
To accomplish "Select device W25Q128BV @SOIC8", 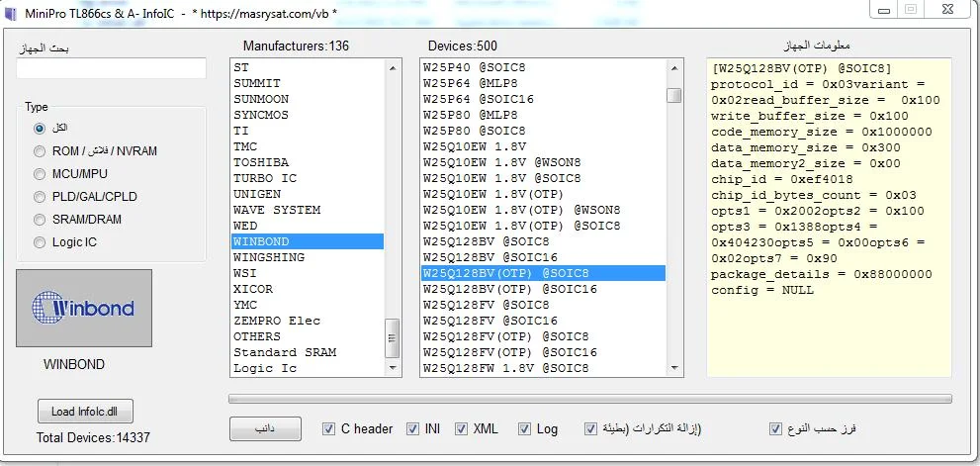I will click(x=543, y=241).
